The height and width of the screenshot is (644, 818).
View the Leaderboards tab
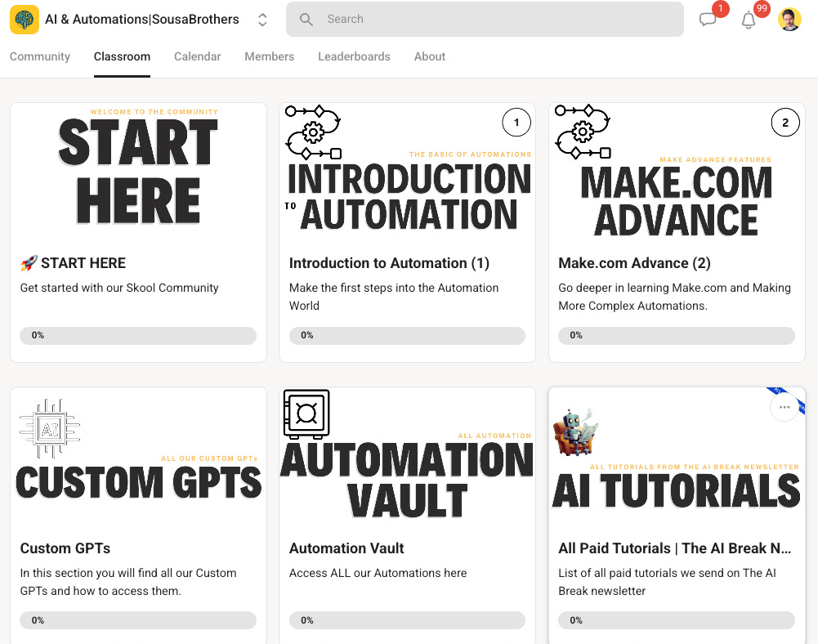coord(354,56)
